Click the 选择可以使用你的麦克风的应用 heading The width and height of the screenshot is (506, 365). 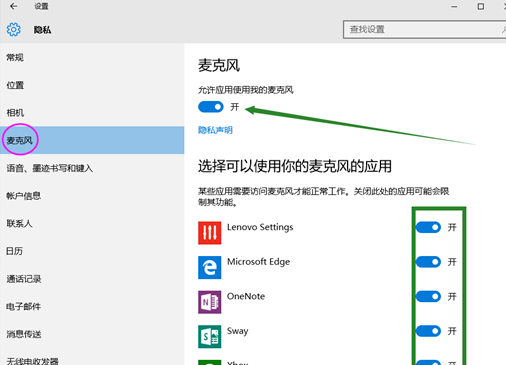point(295,166)
